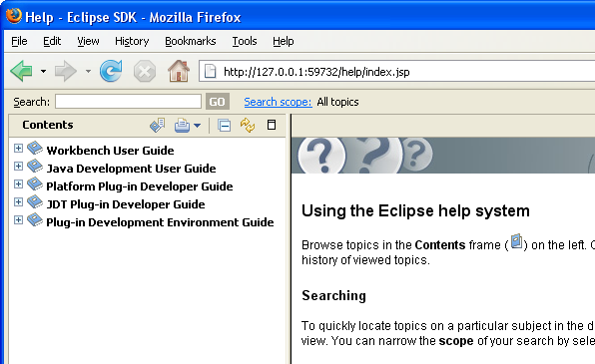Click the Platform Plug-in Developer Guide book icon
The image size is (595, 364).
(x=35, y=183)
